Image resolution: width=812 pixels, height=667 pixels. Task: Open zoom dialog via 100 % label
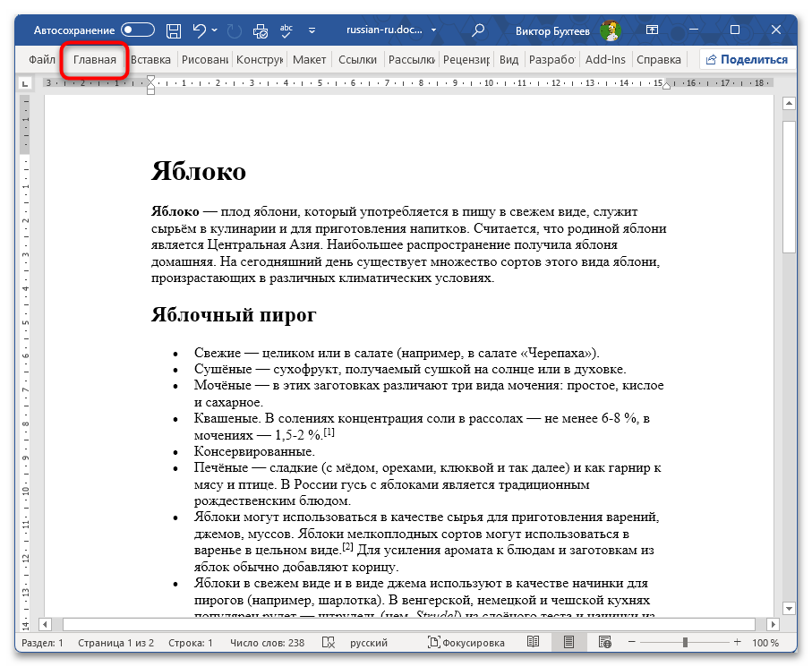click(765, 643)
